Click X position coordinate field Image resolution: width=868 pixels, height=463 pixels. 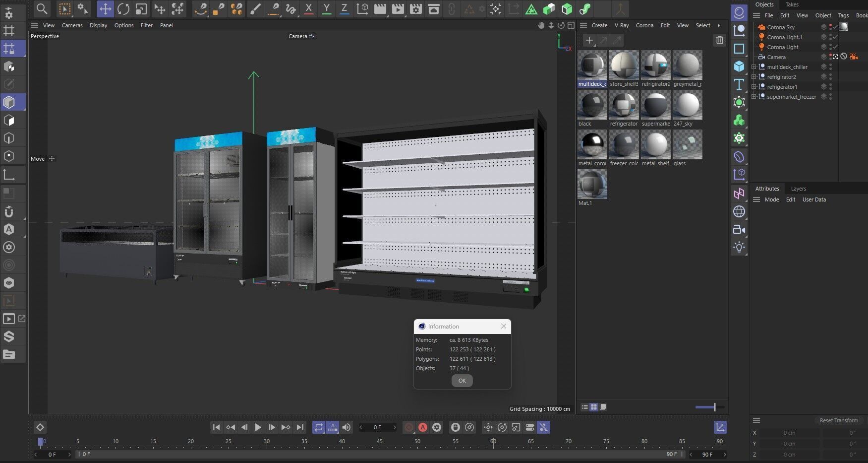789,433
